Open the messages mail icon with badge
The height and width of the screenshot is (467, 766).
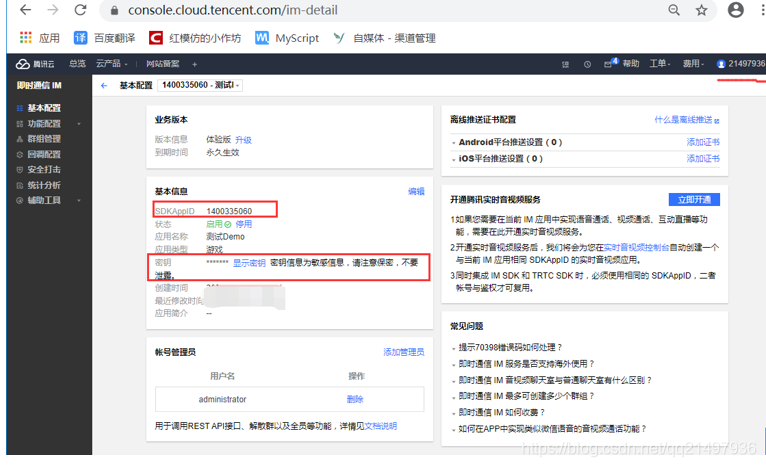[x=611, y=64]
